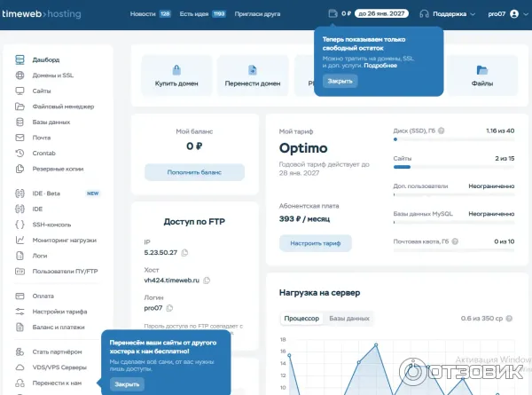Click the wallet balance icon in header

pos(332,13)
